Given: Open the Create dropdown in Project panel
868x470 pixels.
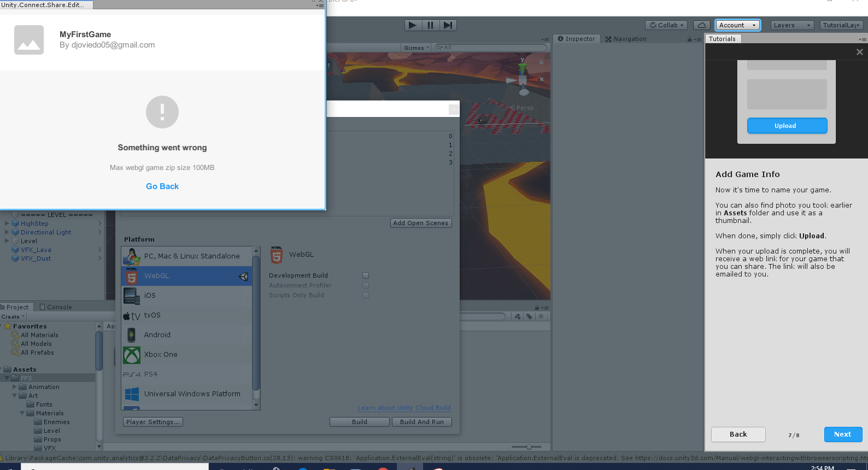Looking at the screenshot, I should 13,317.
